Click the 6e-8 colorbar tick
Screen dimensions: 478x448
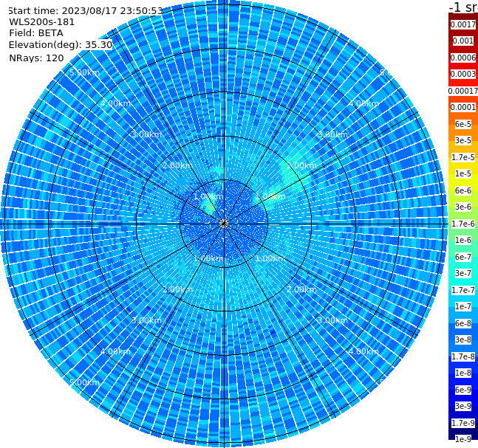[x=463, y=323]
